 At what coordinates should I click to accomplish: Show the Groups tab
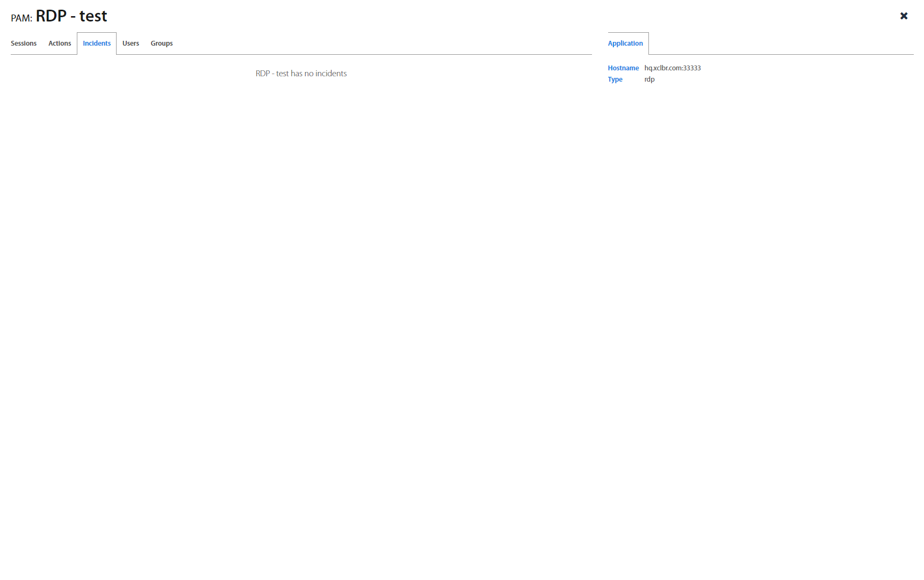pyautogui.click(x=162, y=44)
